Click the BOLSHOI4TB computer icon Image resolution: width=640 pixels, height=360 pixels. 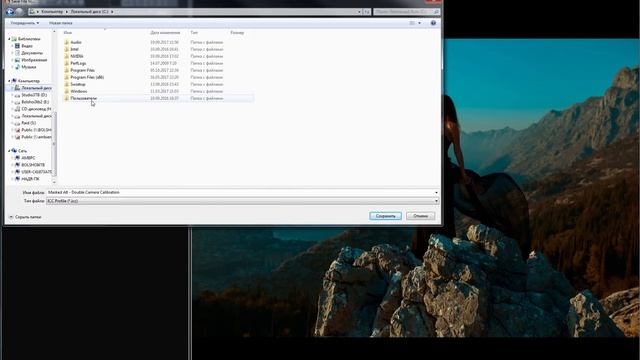[x=17, y=164]
